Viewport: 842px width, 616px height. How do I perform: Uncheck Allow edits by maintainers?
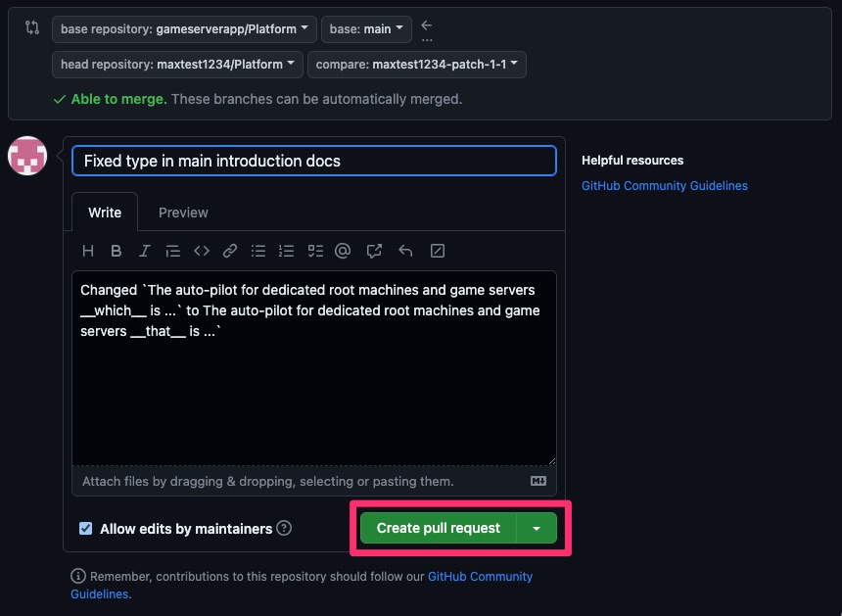pyautogui.click(x=87, y=529)
